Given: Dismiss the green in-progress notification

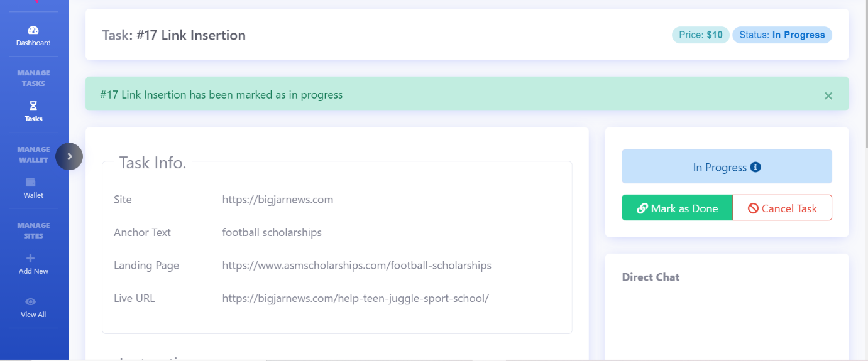Looking at the screenshot, I should coord(828,95).
